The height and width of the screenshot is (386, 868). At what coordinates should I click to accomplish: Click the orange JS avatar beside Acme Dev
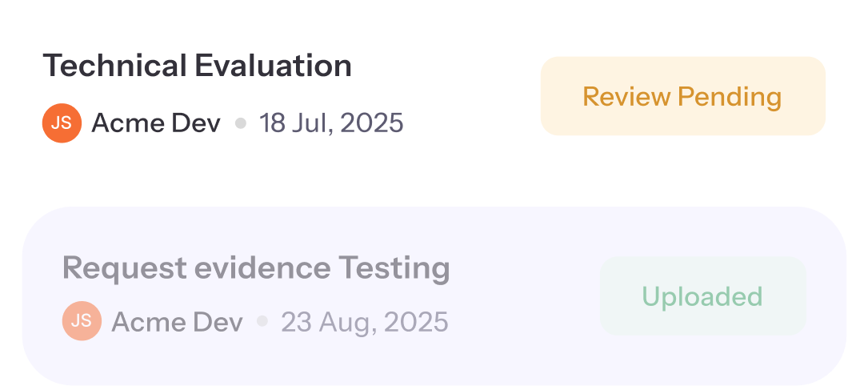point(62,123)
